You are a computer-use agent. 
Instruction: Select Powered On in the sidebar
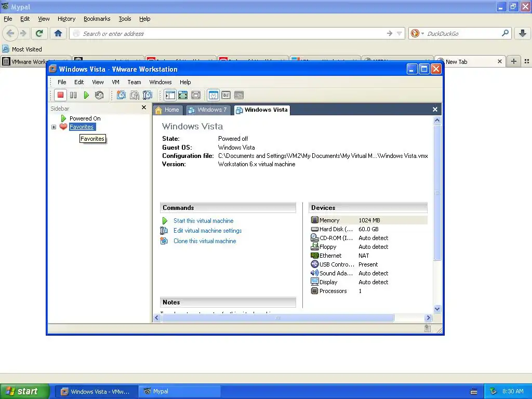coord(85,118)
